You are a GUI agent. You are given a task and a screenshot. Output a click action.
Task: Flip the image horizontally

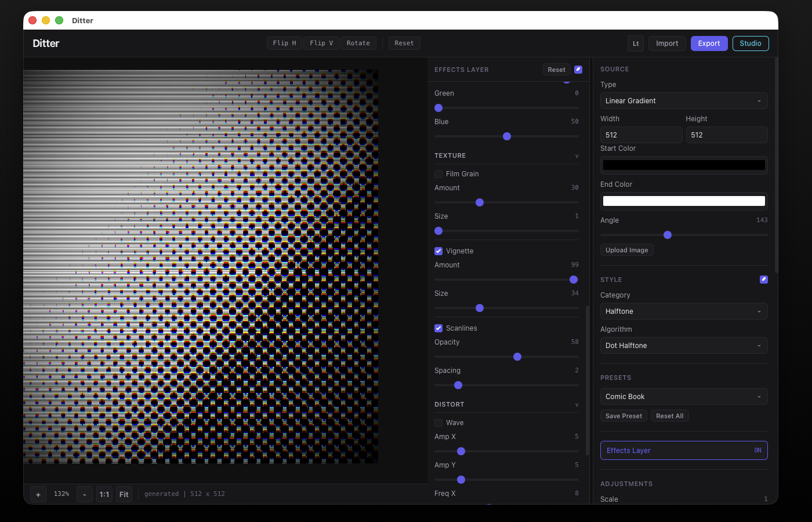coord(284,43)
